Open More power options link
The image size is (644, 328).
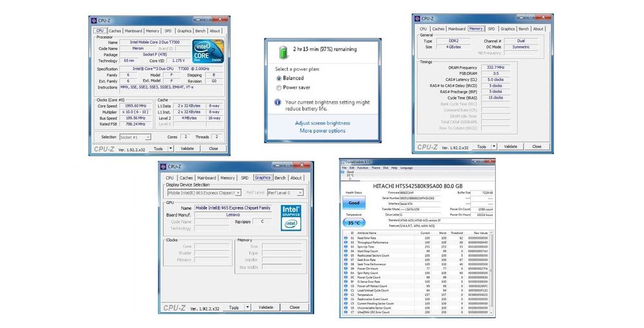(x=323, y=131)
